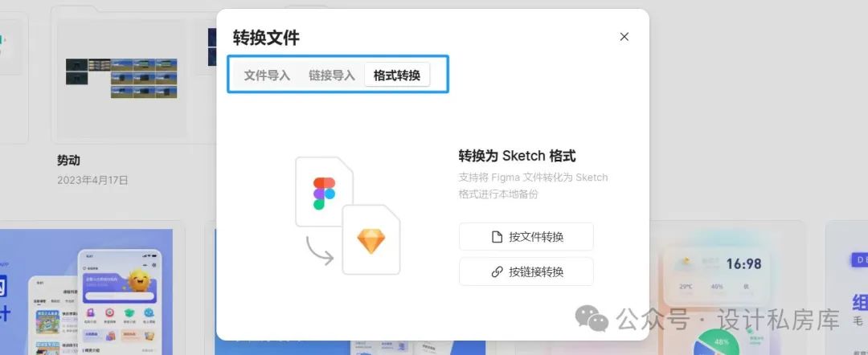
Task: Open the mobile app design card thumbnail
Action: 86,292
